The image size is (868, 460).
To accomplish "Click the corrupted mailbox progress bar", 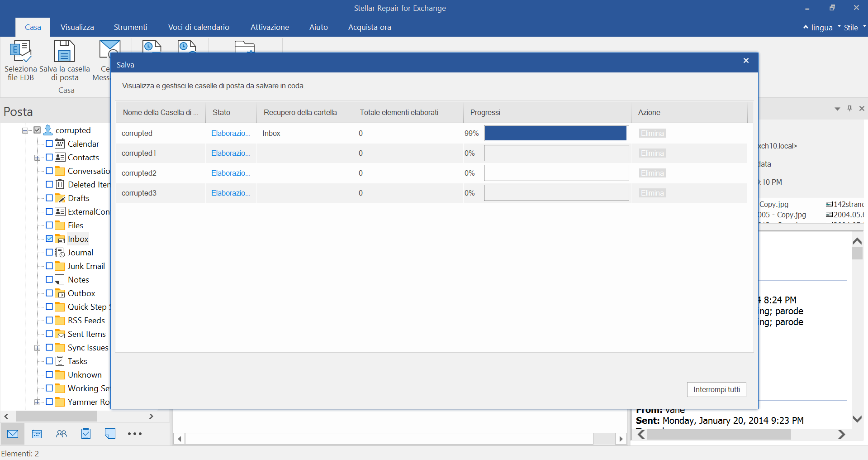I will [x=556, y=133].
